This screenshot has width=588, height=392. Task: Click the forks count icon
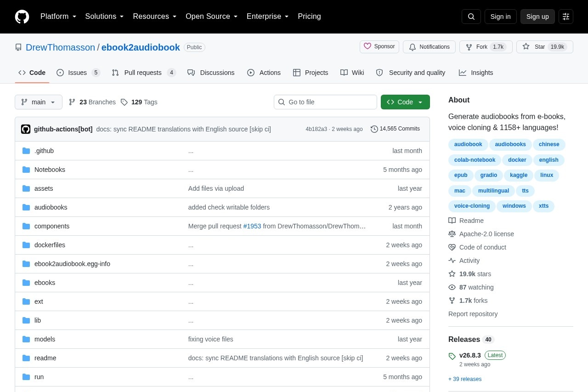tap(452, 301)
